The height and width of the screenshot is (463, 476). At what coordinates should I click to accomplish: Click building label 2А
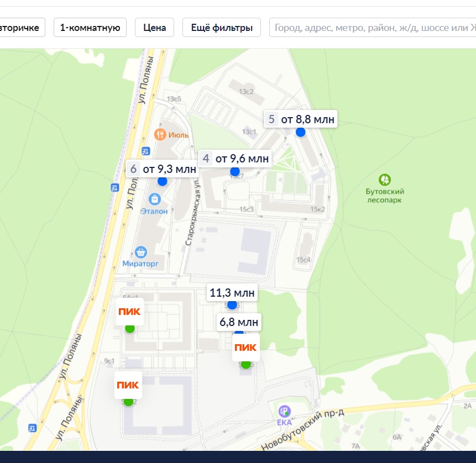tap(468, 406)
